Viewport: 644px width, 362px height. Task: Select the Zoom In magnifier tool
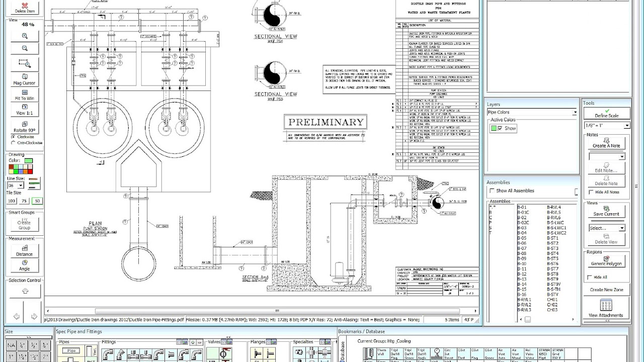tap(24, 37)
